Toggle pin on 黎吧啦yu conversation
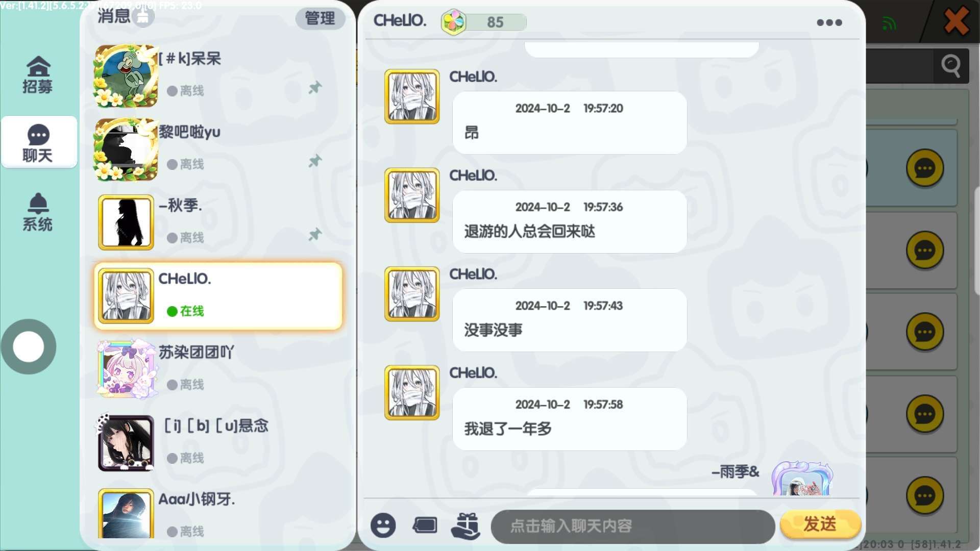 [x=315, y=161]
